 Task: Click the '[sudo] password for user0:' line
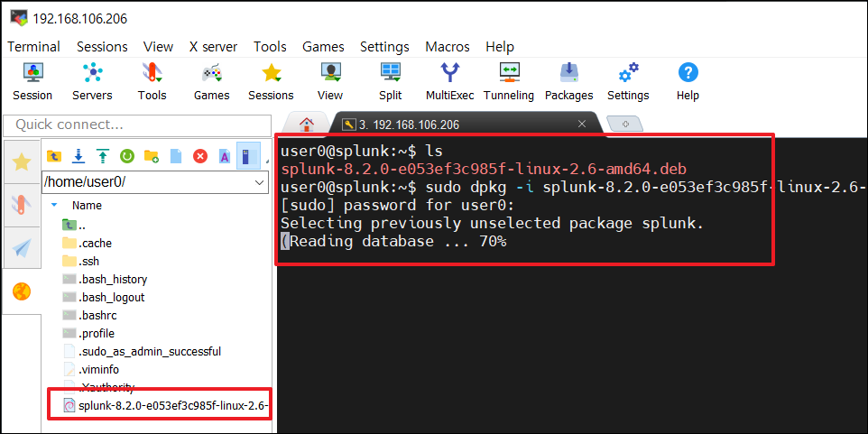pos(398,206)
